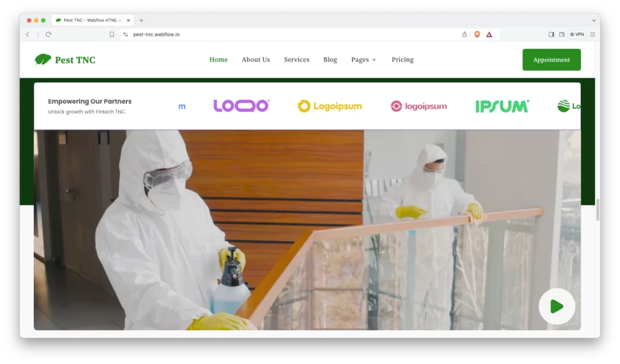
Task: Click the bookmark icon in the address bar
Action: [x=112, y=34]
